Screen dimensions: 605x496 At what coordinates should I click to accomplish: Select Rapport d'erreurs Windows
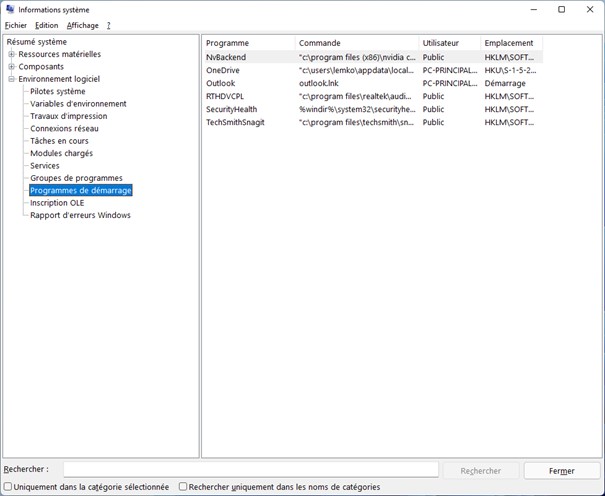tap(80, 215)
